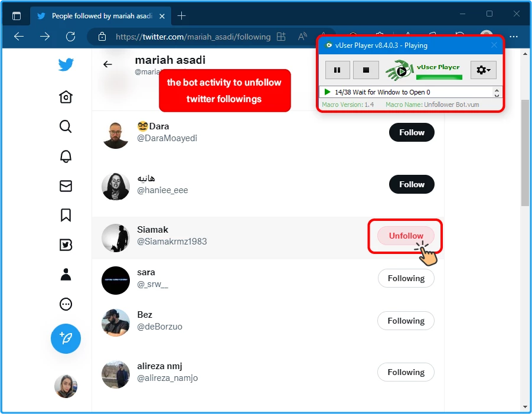Open @DaraMoayedi handle
This screenshot has height=414, width=532.
tap(167, 138)
